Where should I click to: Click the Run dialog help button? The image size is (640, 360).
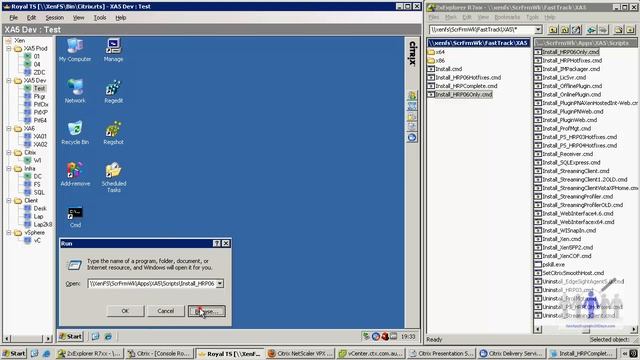click(x=217, y=243)
